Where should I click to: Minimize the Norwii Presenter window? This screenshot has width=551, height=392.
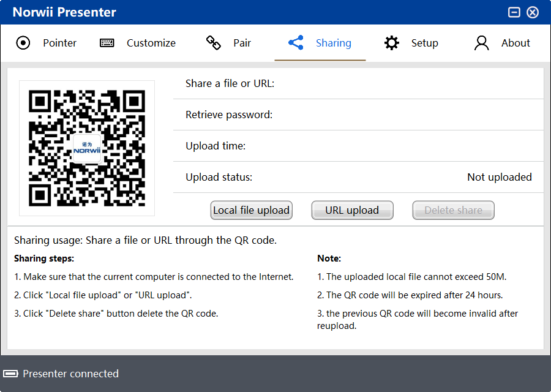click(x=514, y=12)
